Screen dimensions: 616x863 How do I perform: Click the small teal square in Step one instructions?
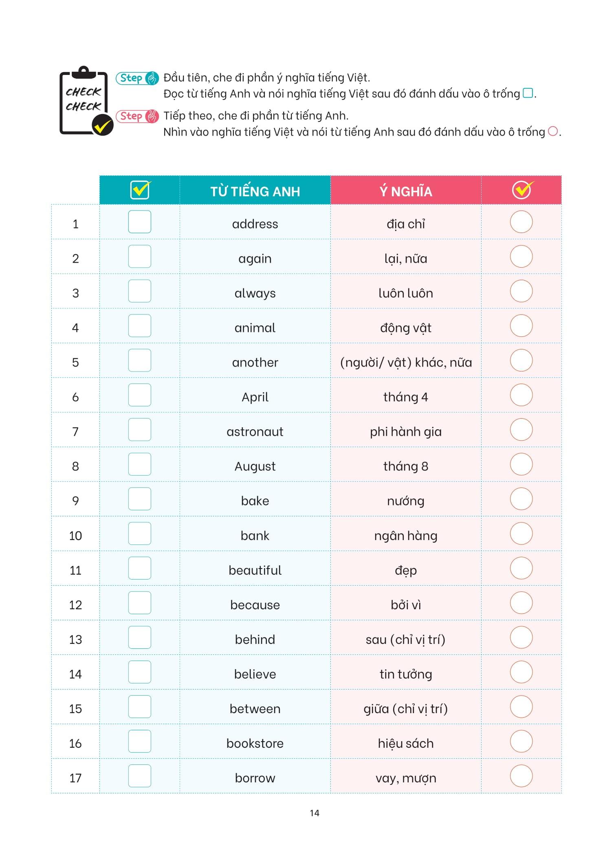point(528,93)
